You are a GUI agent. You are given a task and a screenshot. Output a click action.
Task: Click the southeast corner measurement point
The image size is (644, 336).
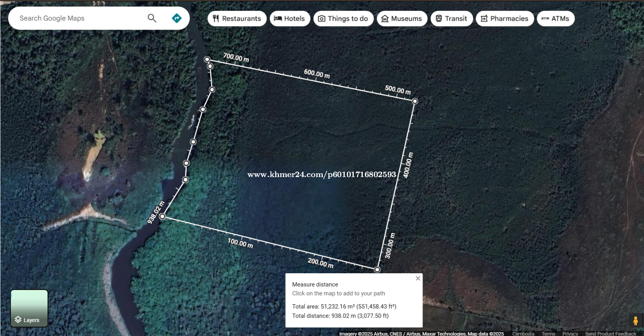[x=377, y=269]
